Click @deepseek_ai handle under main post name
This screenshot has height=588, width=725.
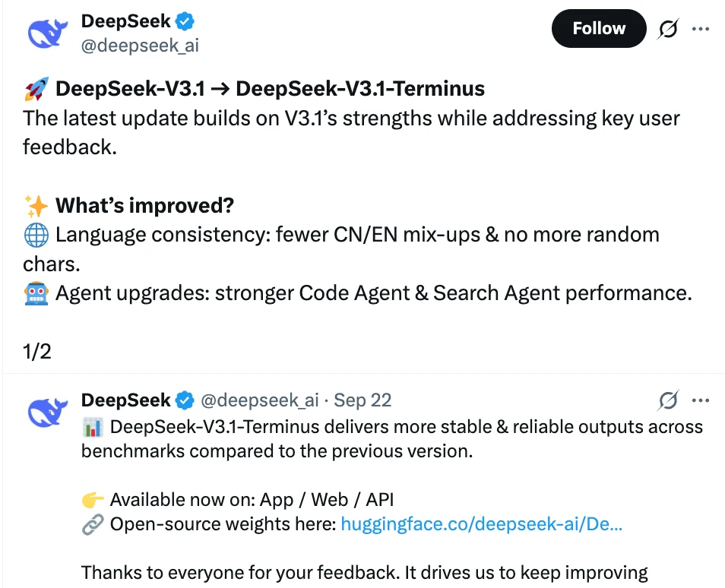[140, 46]
